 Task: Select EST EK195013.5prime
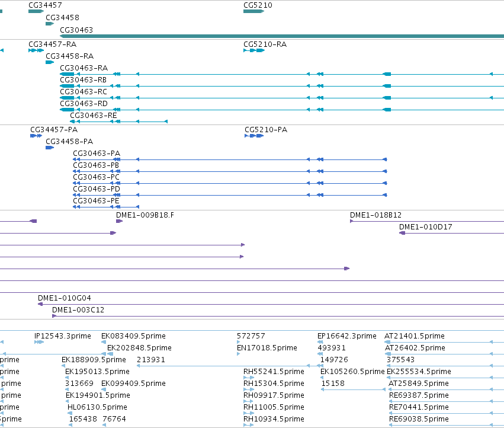[x=97, y=372]
